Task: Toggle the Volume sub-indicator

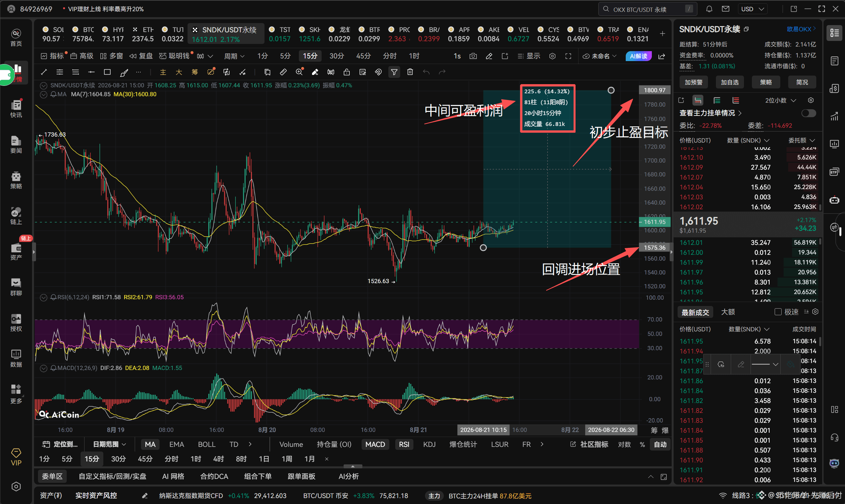Action: pos(291,445)
